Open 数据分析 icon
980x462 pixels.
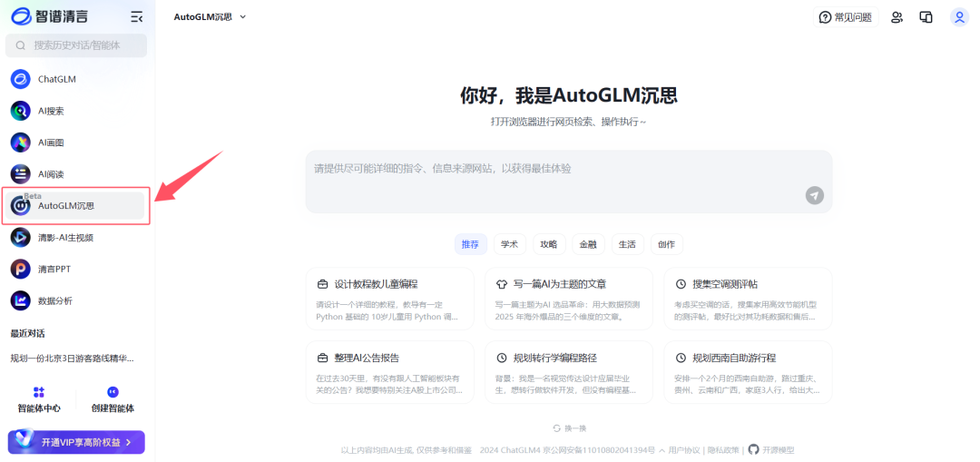coord(21,300)
